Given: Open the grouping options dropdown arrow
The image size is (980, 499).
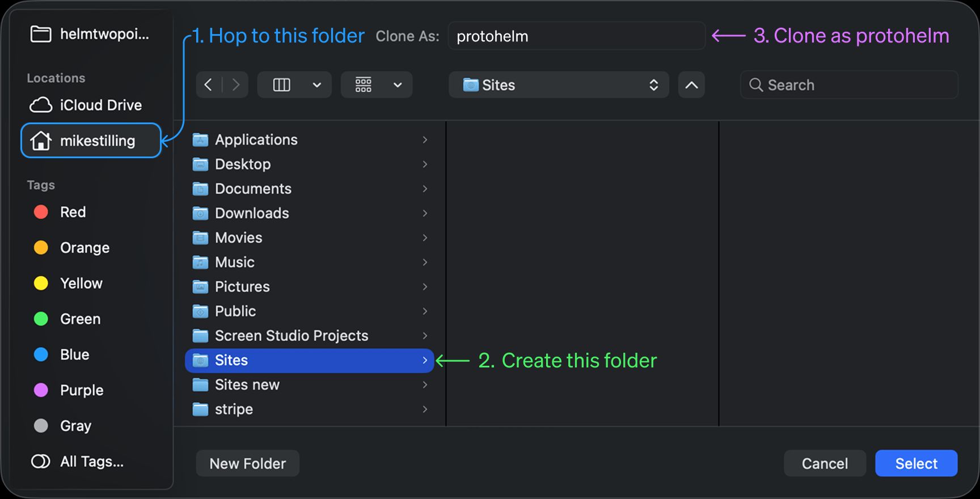Looking at the screenshot, I should click(x=398, y=85).
